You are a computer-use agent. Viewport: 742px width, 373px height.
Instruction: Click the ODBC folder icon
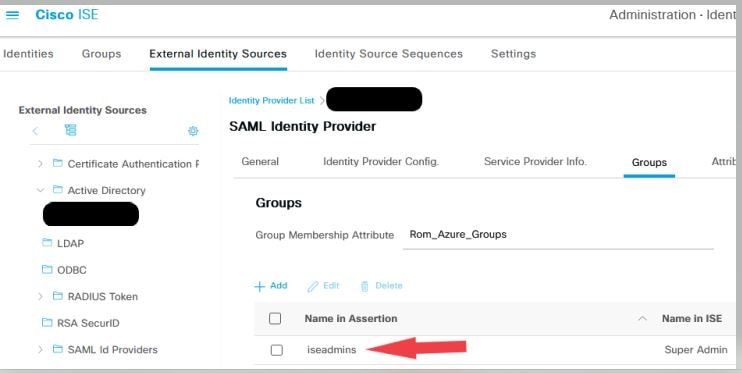pyautogui.click(x=47, y=269)
